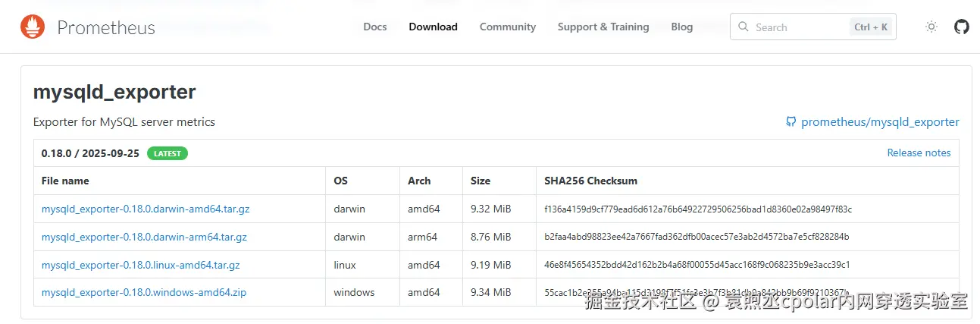Click the Ctrl + K shortcut badge
Image resolution: width=980 pixels, height=324 pixels.
870,27
